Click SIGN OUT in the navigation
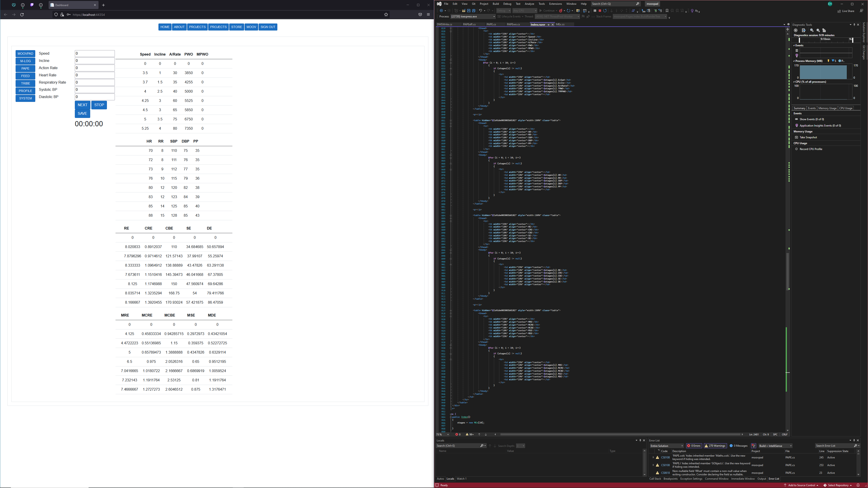The width and height of the screenshot is (868, 488). (x=268, y=27)
